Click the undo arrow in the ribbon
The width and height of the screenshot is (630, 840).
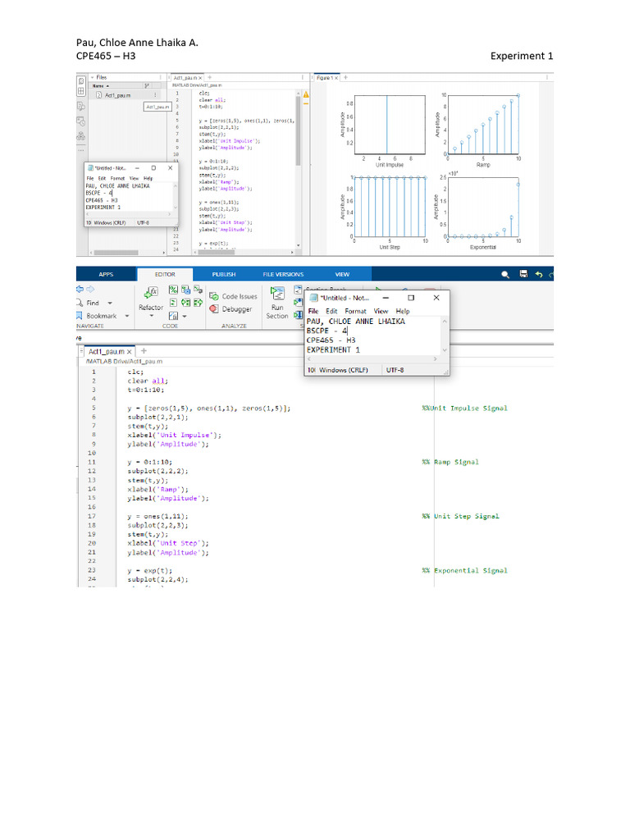point(539,274)
